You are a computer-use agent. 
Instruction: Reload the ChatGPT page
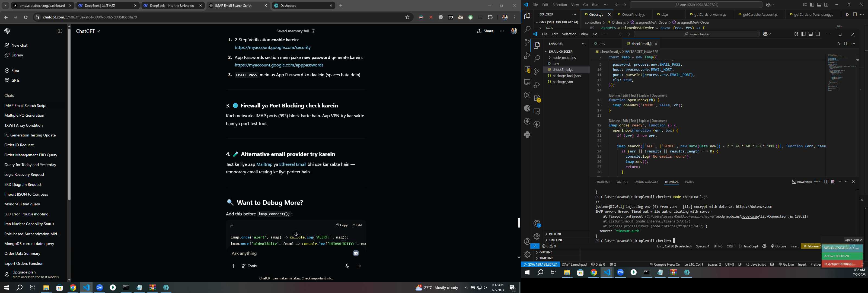(25, 17)
